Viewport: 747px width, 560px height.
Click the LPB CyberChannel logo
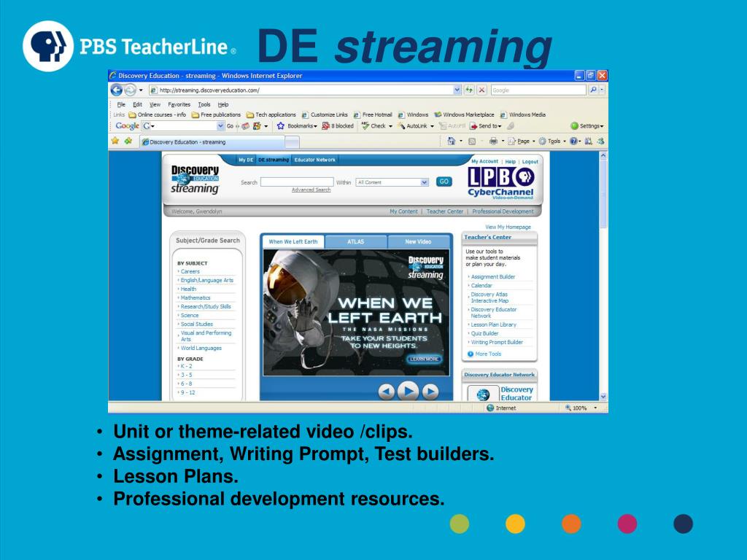coord(500,183)
